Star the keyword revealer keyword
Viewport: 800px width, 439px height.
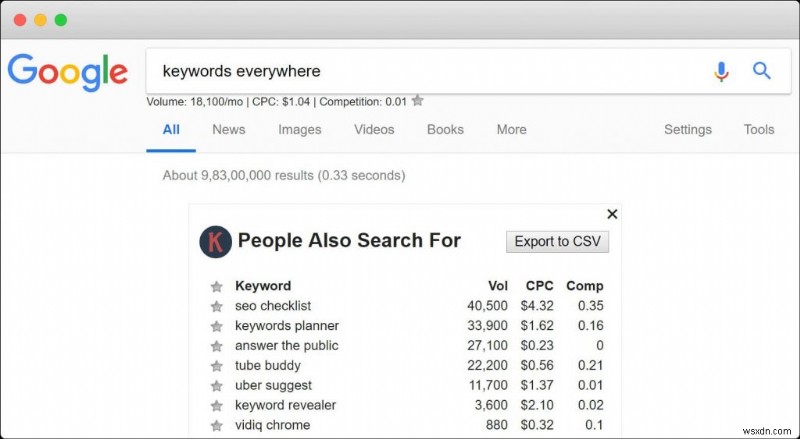coord(217,406)
